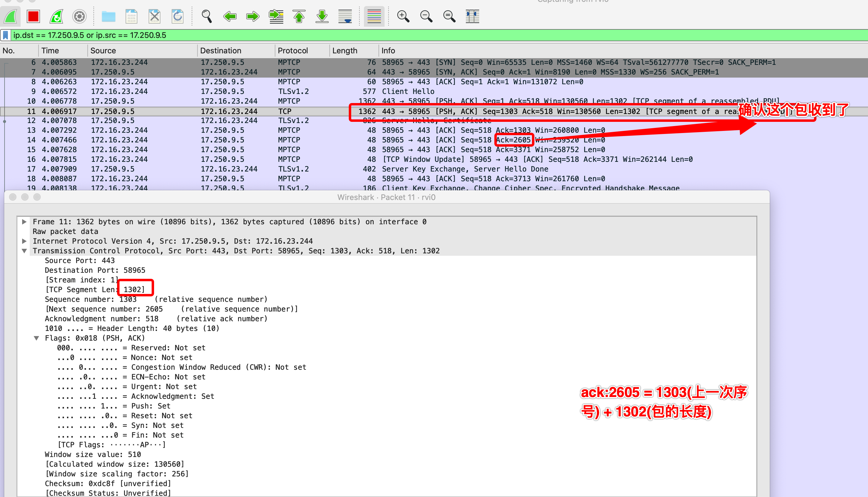Open capture options gear icon
This screenshot has width=868, height=497.
coord(79,16)
